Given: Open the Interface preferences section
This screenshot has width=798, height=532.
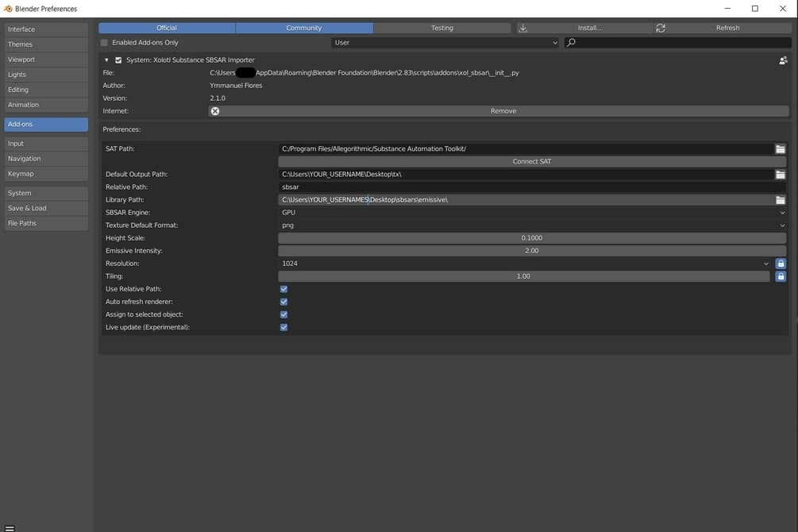Looking at the screenshot, I should 46,29.
